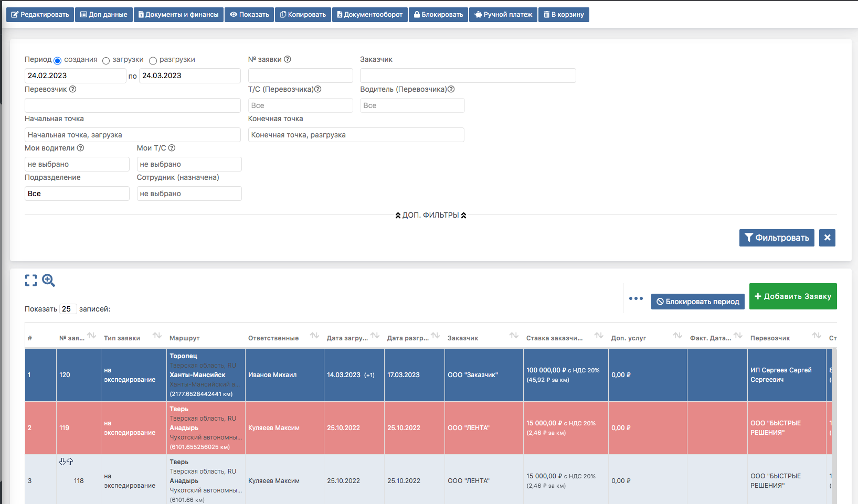Click the magnifier search icon above the table
Screen dimensions: 858x504
[49, 281]
